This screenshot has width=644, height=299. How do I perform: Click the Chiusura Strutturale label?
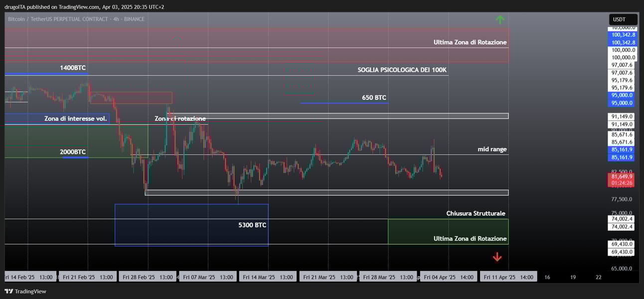tap(476, 213)
